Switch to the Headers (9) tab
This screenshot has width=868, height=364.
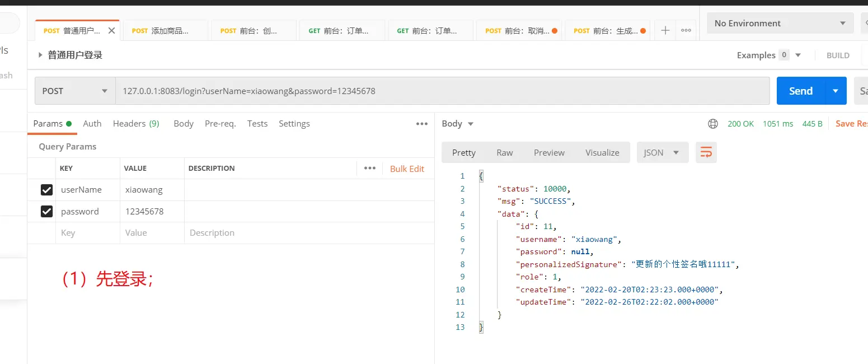pos(136,124)
